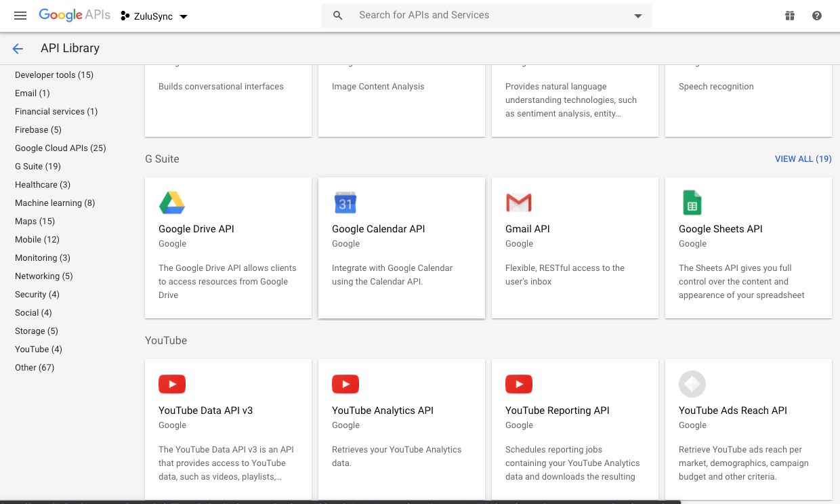Image resolution: width=840 pixels, height=504 pixels.
Task: Filter by Developer tools (15)
Action: pos(54,75)
